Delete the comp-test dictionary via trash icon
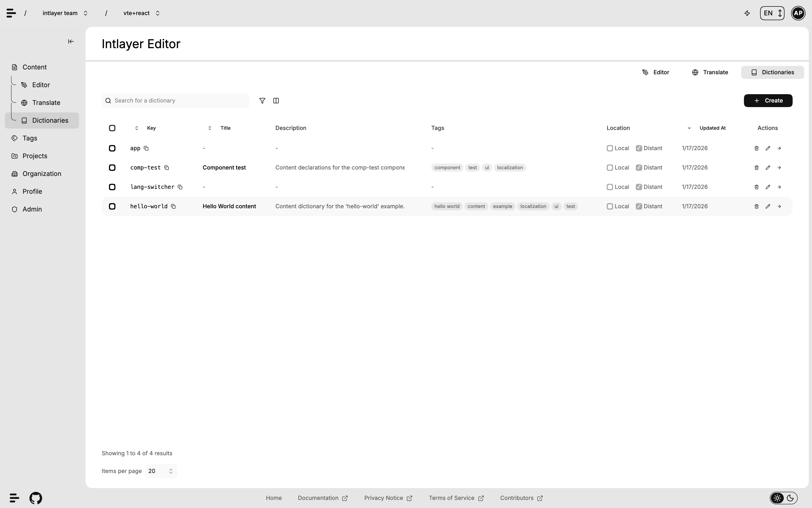 click(756, 167)
